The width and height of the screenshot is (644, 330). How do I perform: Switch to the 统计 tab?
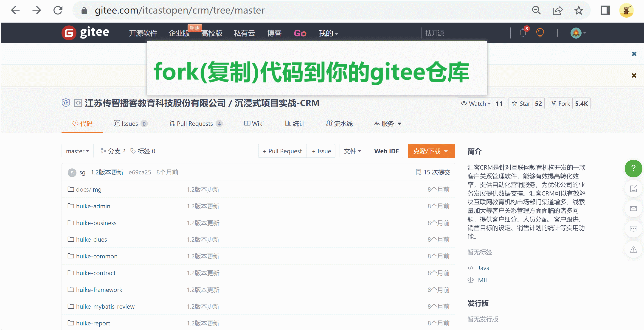click(295, 123)
